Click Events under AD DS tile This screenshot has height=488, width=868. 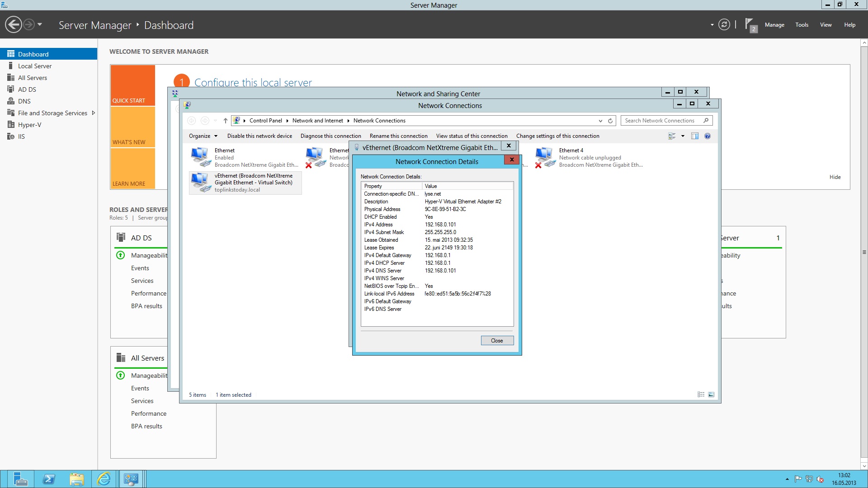(140, 268)
